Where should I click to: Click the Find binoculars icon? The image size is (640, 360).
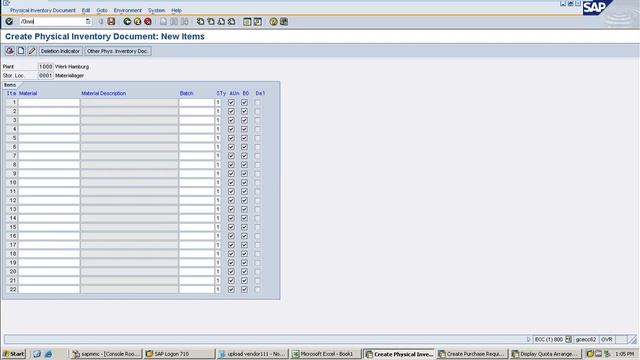(x=174, y=22)
